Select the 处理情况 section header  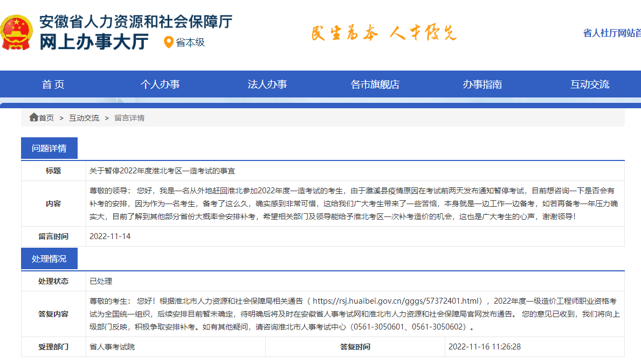point(49,258)
